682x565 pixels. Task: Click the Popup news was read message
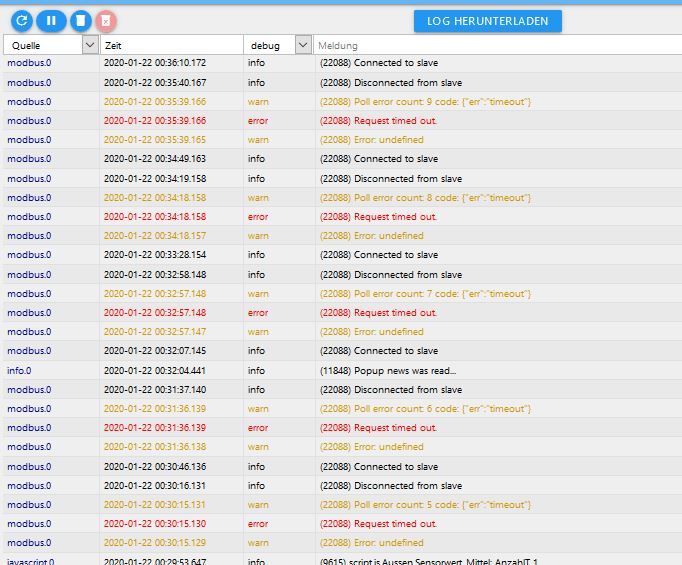(388, 371)
